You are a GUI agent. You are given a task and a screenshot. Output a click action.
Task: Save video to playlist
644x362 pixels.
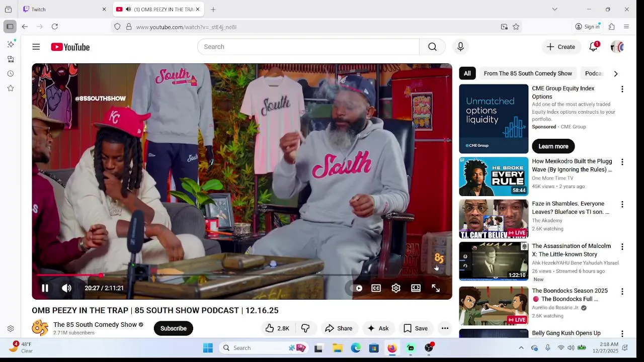pos(416,328)
